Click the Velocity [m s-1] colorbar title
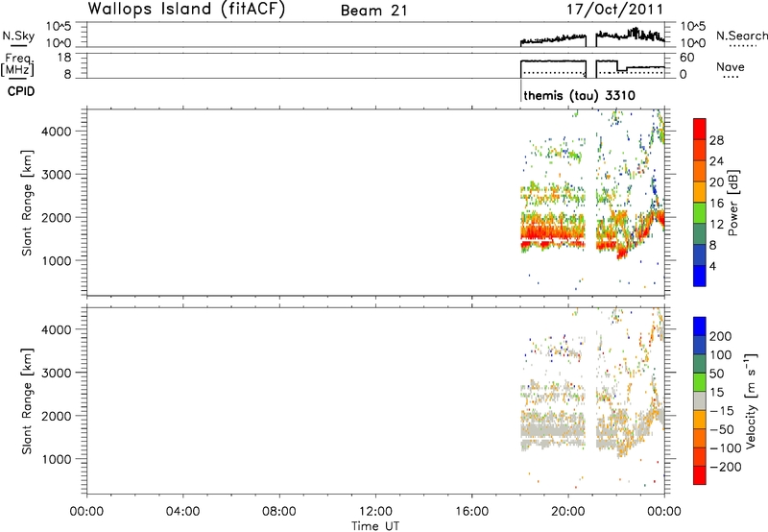Image resolution: width=768 pixels, height=532 pixels. point(750,401)
